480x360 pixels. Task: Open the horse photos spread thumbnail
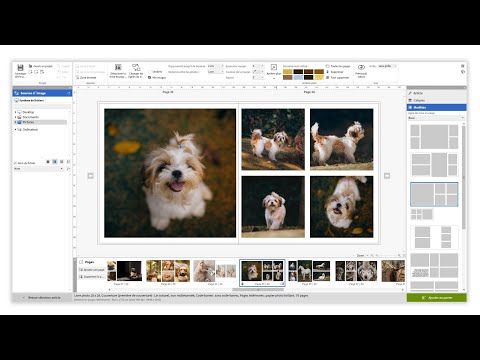[309, 271]
